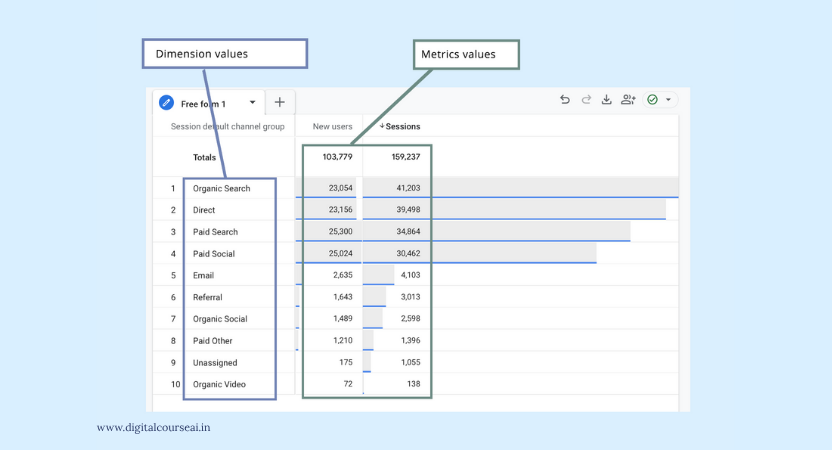This screenshot has width=832, height=450.
Task: Open the Free form 1 tab dropdown arrow
Action: pyautogui.click(x=253, y=102)
